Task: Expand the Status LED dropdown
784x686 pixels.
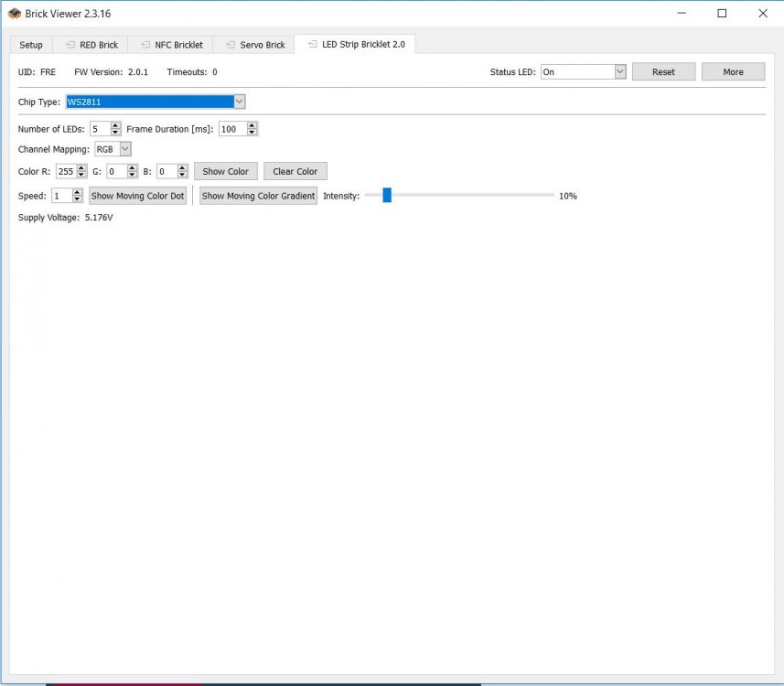Action: (619, 72)
